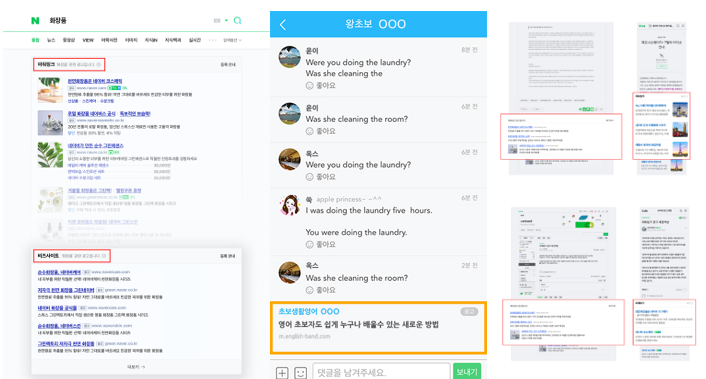
Task: Click the magnifier search icon in Naver header
Action: coord(238,21)
